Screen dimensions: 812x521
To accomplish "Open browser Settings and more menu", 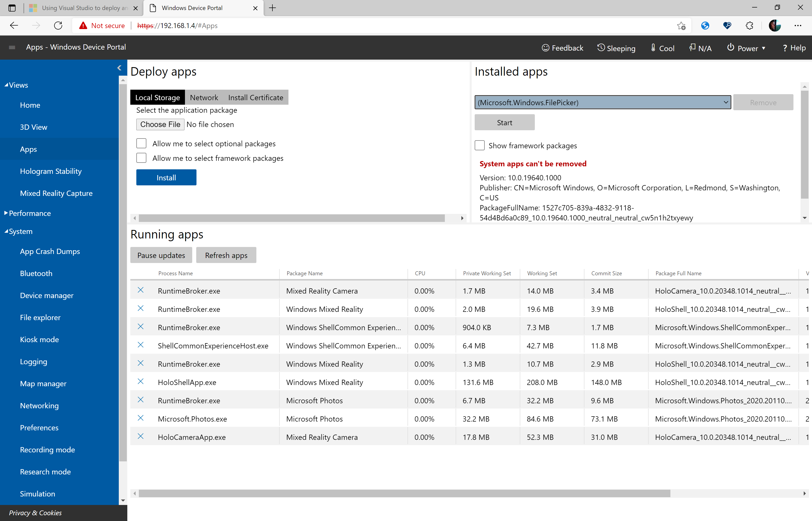I will [798, 26].
